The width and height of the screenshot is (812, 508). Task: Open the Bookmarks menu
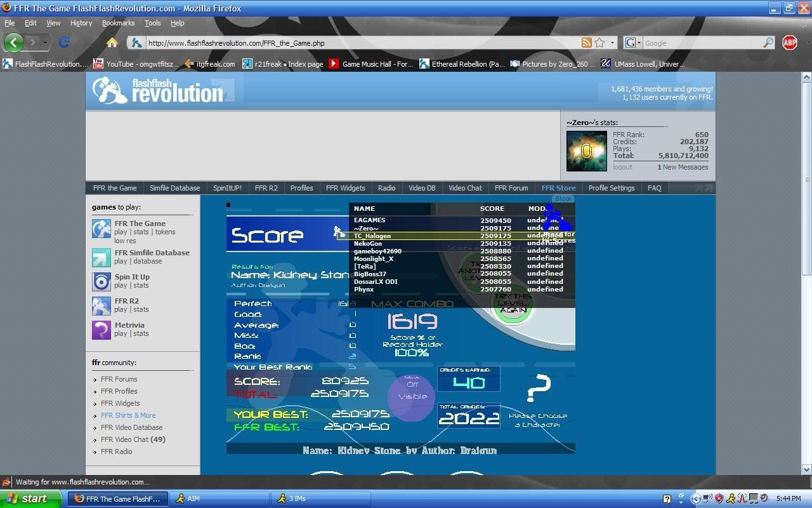tap(118, 23)
